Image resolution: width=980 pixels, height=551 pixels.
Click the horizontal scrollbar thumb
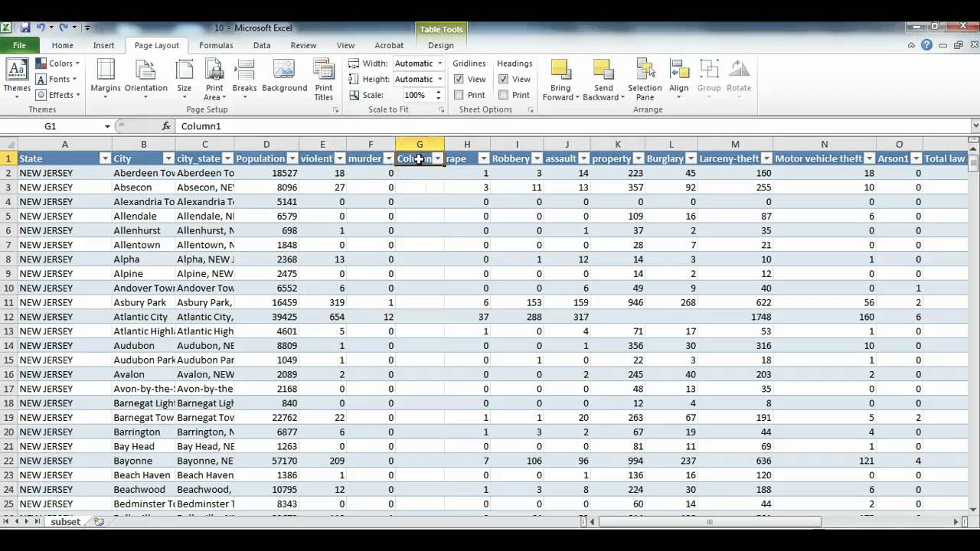point(710,522)
